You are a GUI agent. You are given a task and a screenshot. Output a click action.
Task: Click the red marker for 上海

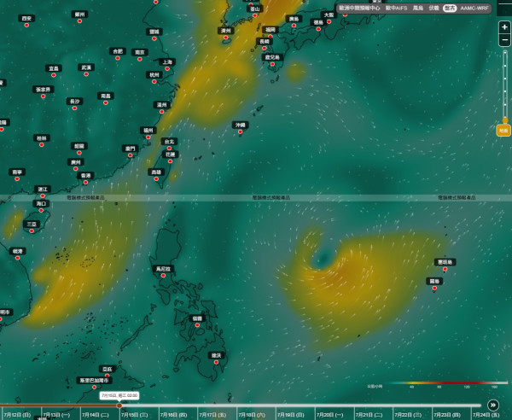[x=167, y=69]
